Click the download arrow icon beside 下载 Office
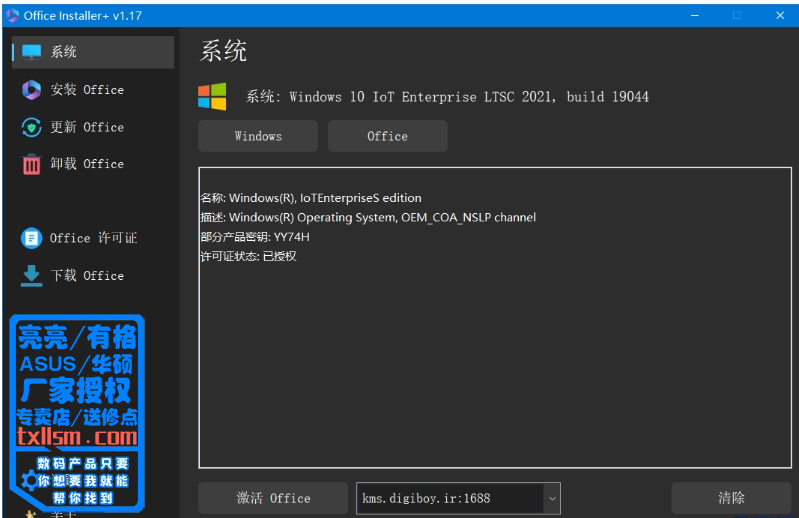Image resolution: width=799 pixels, height=518 pixels. (x=32, y=276)
